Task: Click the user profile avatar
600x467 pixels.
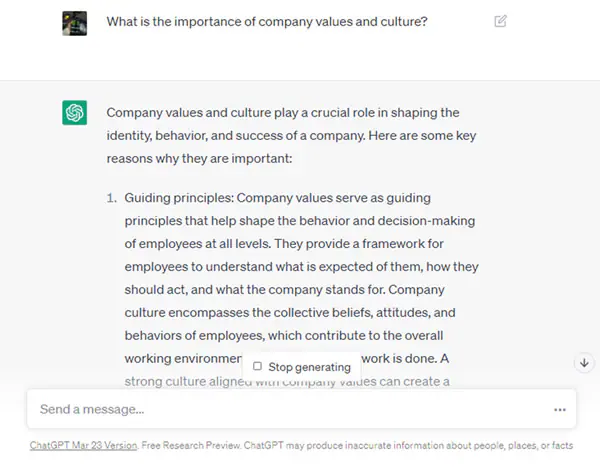Action: click(74, 21)
